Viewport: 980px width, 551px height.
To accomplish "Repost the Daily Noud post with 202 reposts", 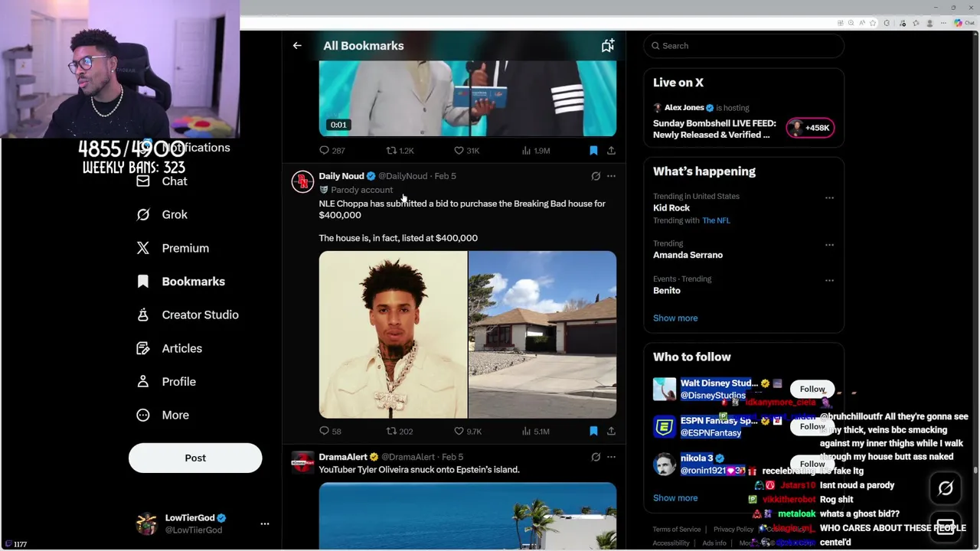I will tap(399, 432).
